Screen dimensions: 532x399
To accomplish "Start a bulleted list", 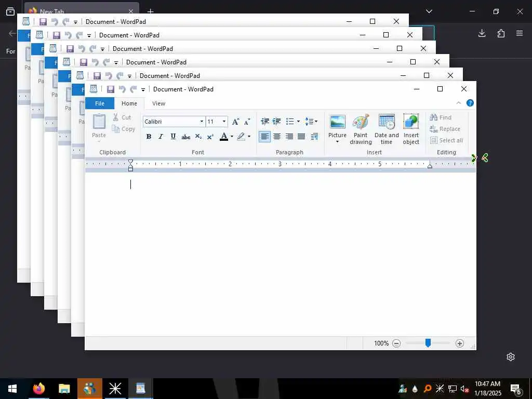I will coord(290,121).
